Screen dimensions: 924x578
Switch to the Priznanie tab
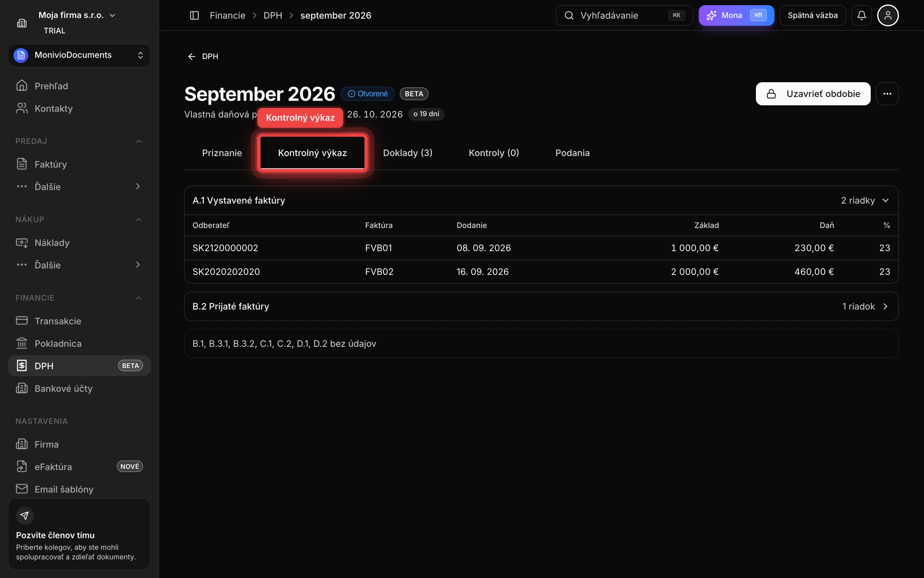tap(222, 153)
